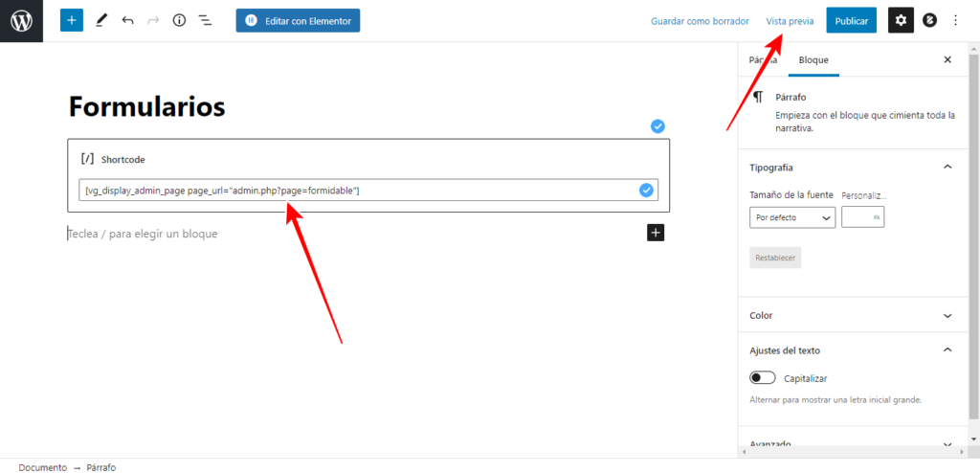Click Editar con Elementor button
Screen dimensions: 980x473
pyautogui.click(x=298, y=20)
